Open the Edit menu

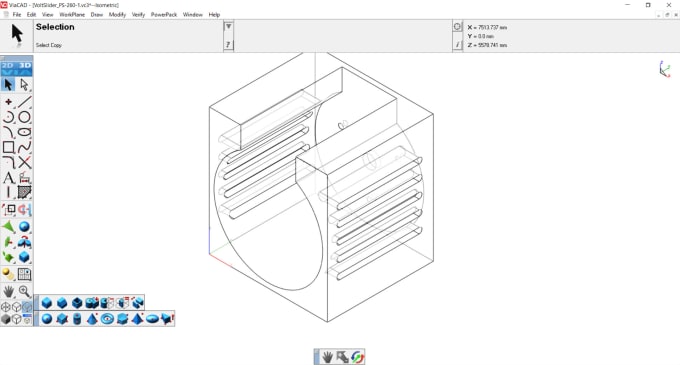click(31, 15)
